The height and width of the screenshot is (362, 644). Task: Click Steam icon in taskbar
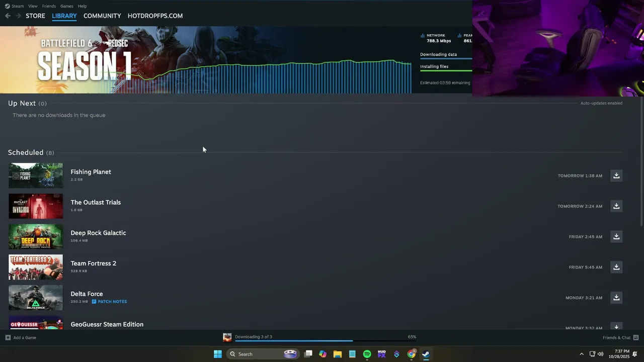coord(426,354)
